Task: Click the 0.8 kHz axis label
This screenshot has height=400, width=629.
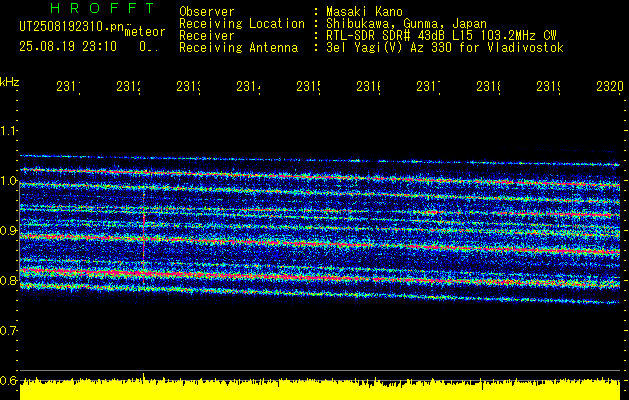Action: coord(9,280)
